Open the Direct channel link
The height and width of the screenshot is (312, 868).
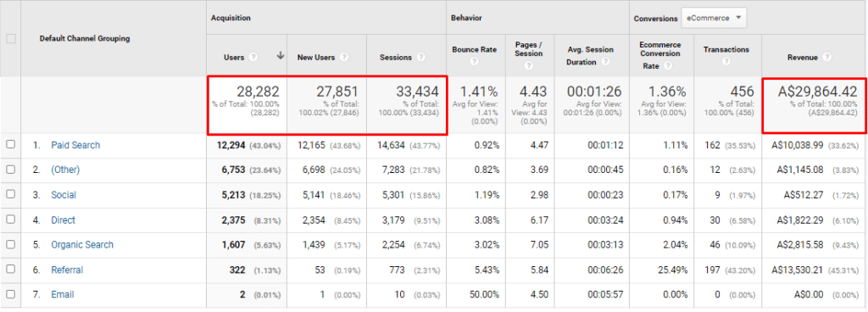(x=63, y=220)
